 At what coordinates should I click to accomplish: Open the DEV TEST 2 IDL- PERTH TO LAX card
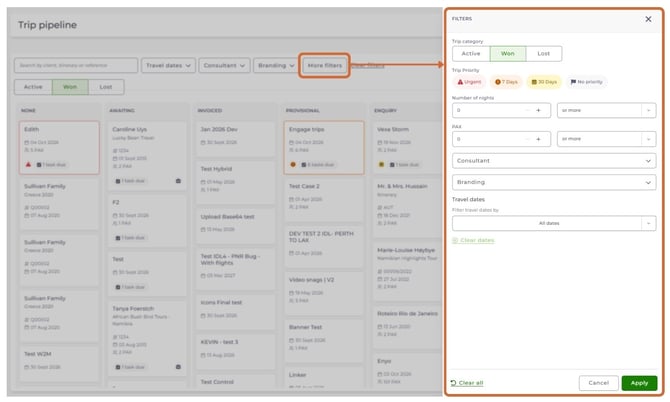pyautogui.click(x=323, y=246)
